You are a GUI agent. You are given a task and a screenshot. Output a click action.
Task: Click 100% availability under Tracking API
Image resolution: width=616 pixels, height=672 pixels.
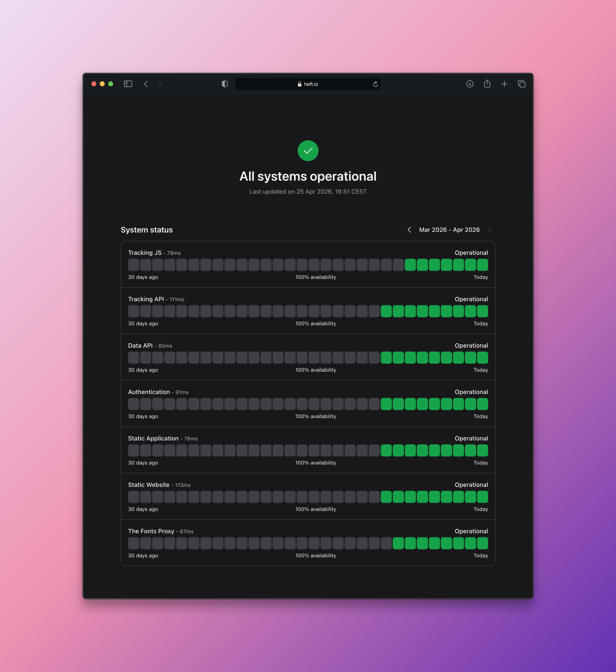coord(316,323)
